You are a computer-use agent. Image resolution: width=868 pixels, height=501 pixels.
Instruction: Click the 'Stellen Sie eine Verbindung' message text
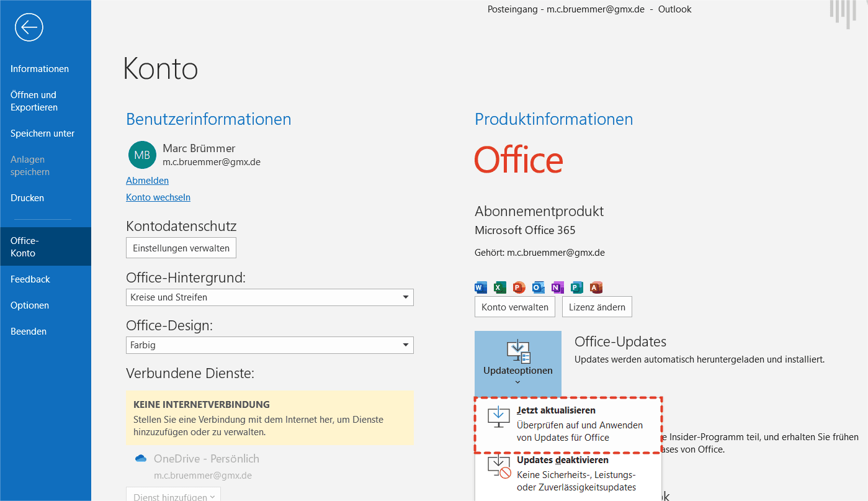258,426
